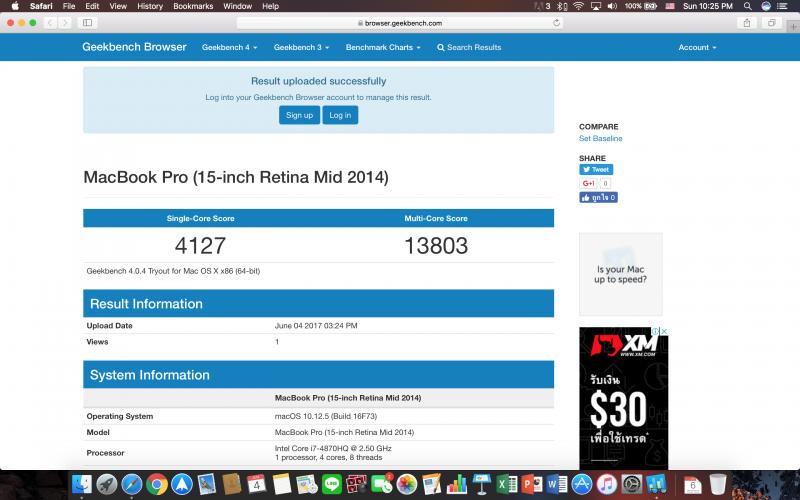800x500 pixels.
Task: Go to Geekbench Browser home link
Action: point(134,47)
